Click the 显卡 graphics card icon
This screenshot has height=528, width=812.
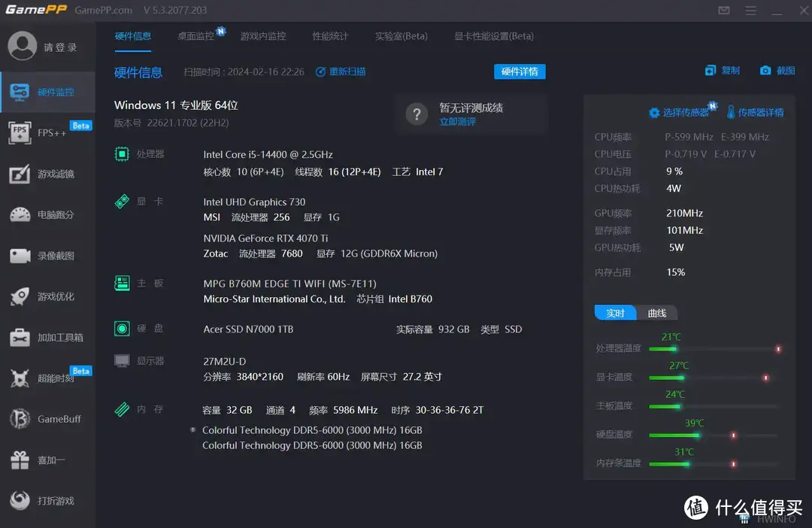pos(122,201)
